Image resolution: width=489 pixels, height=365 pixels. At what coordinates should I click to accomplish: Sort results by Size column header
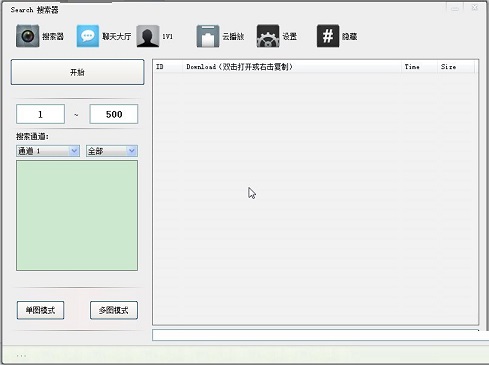click(x=455, y=67)
